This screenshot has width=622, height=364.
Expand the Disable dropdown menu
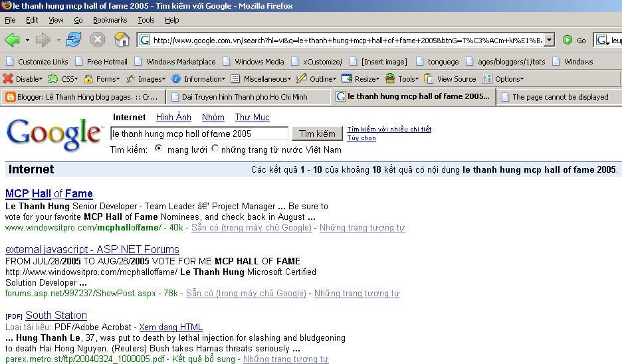click(41, 79)
